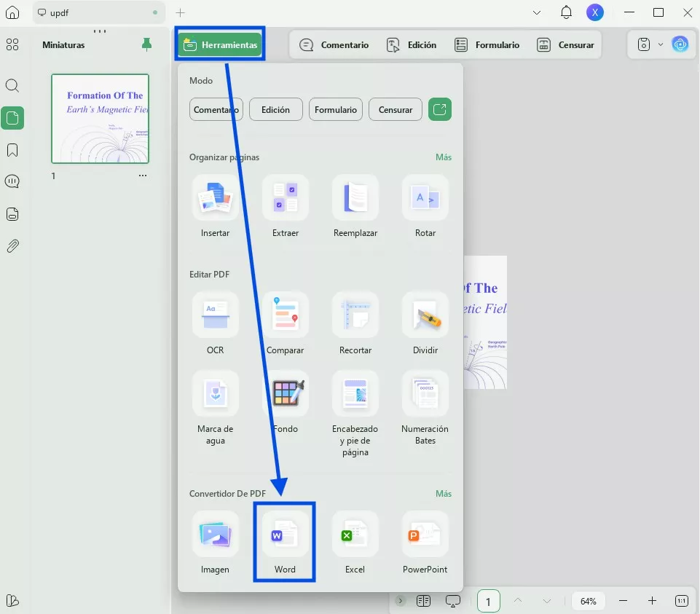This screenshot has height=614, width=700.
Task: Click Formulario button under Modo
Action: 336,109
